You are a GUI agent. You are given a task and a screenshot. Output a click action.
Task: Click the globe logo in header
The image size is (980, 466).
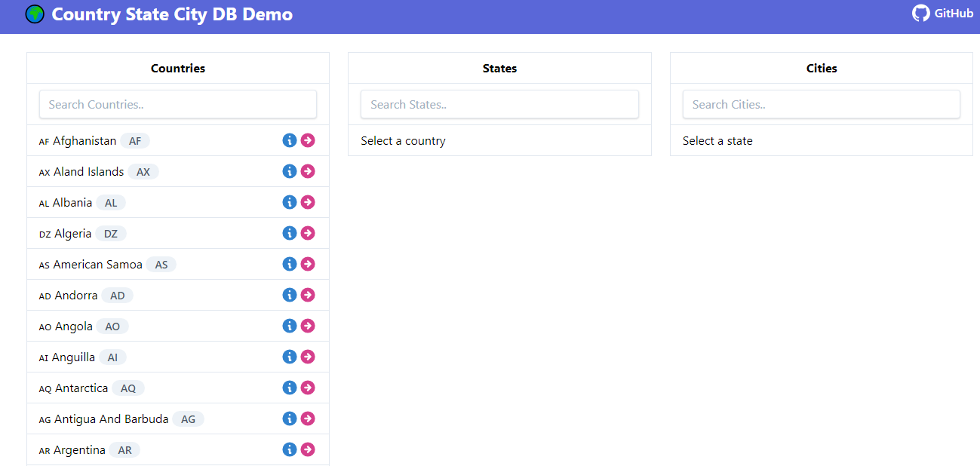[x=35, y=14]
